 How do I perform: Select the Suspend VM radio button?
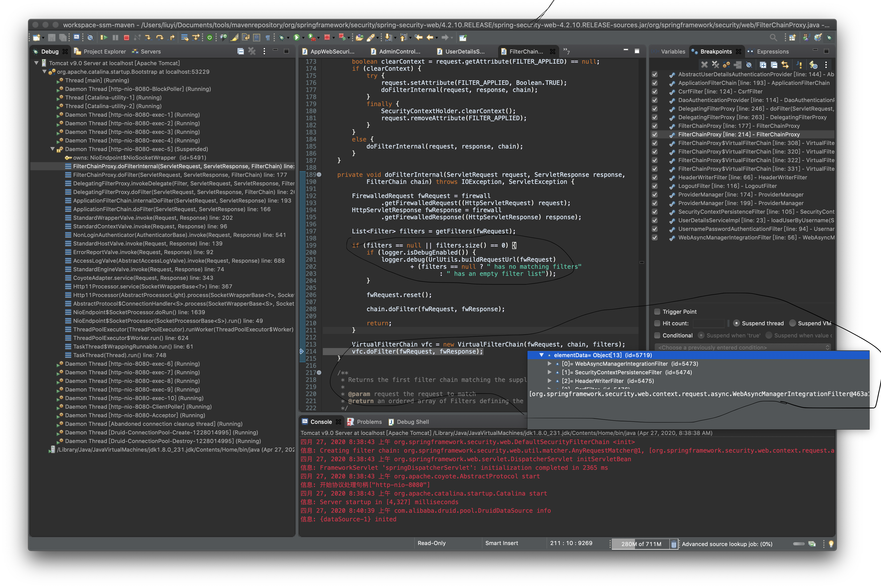pyautogui.click(x=793, y=323)
